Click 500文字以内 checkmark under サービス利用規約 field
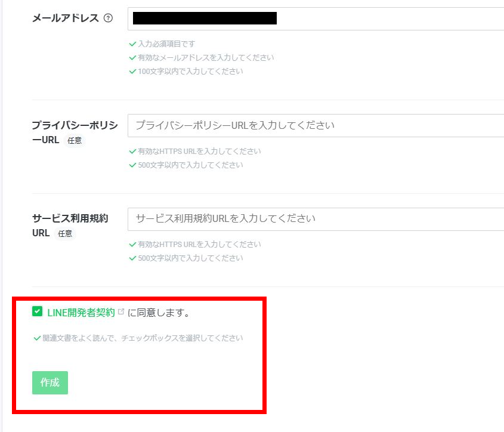 click(132, 258)
